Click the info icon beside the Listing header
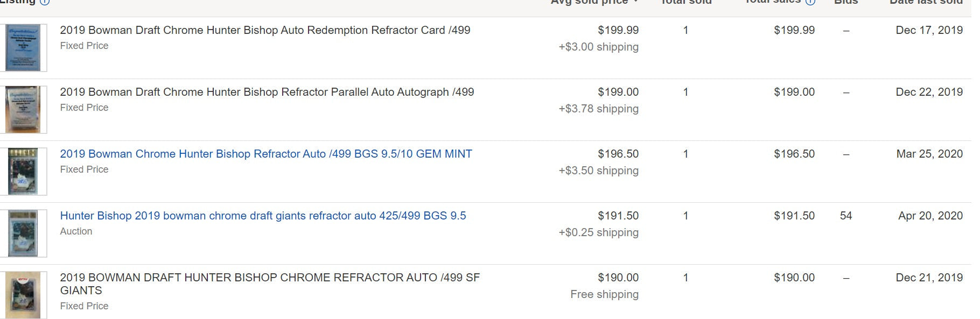 click(x=45, y=2)
